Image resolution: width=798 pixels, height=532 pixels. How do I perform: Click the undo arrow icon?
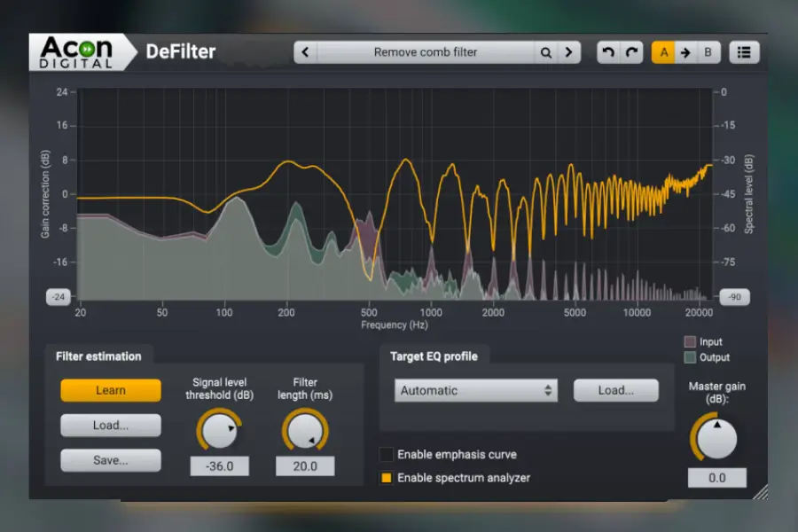point(608,52)
